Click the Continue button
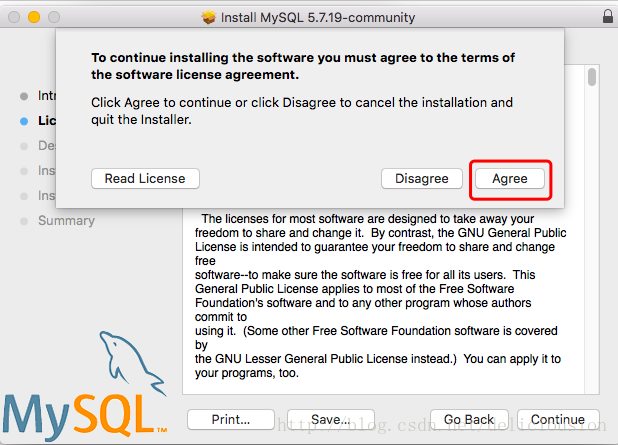This screenshot has width=618, height=445. tap(558, 419)
